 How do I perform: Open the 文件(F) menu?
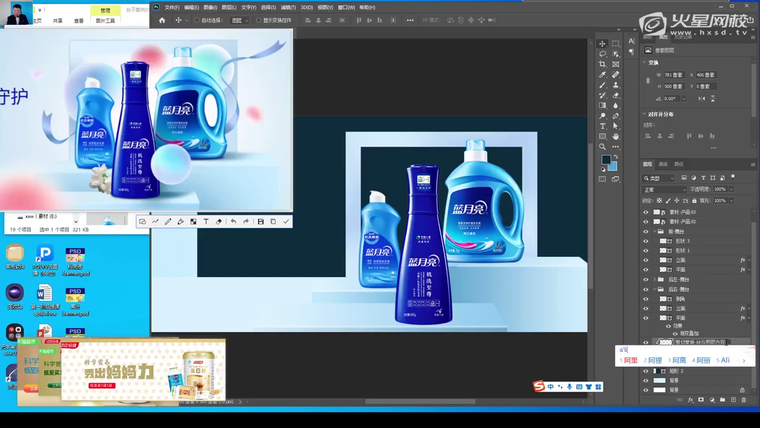(x=171, y=7)
